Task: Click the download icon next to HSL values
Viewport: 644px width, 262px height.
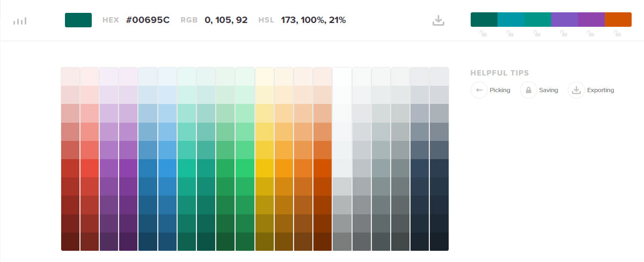Action: pos(438,20)
